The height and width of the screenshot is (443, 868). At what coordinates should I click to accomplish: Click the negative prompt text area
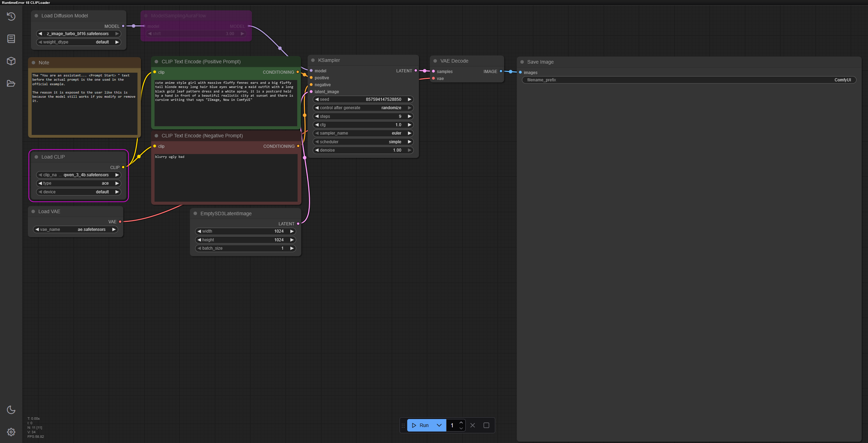coord(226,177)
